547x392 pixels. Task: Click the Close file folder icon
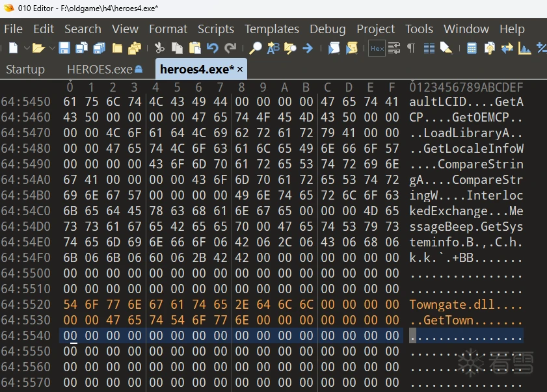pos(117,48)
